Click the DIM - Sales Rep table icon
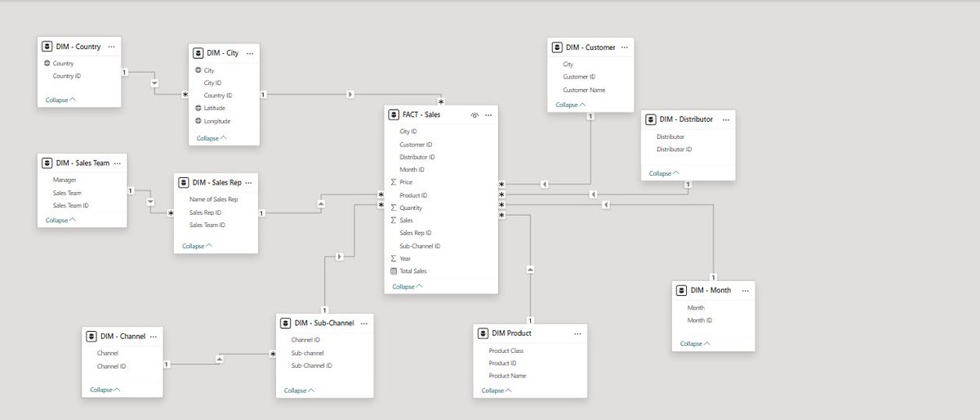 183,182
